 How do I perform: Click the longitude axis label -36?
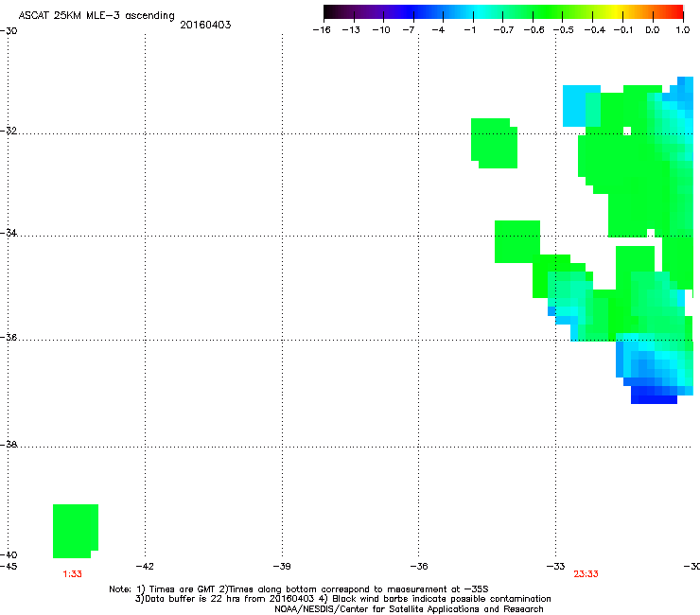(419, 566)
